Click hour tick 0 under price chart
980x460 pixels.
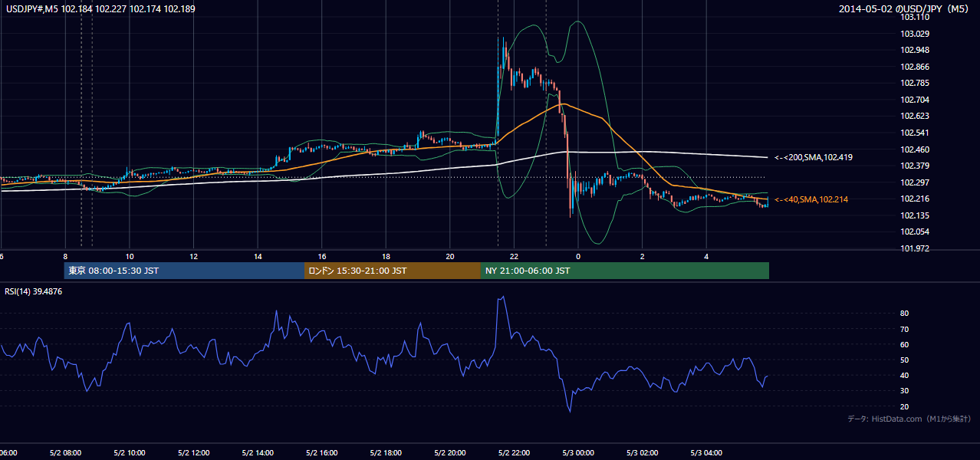tap(578, 256)
